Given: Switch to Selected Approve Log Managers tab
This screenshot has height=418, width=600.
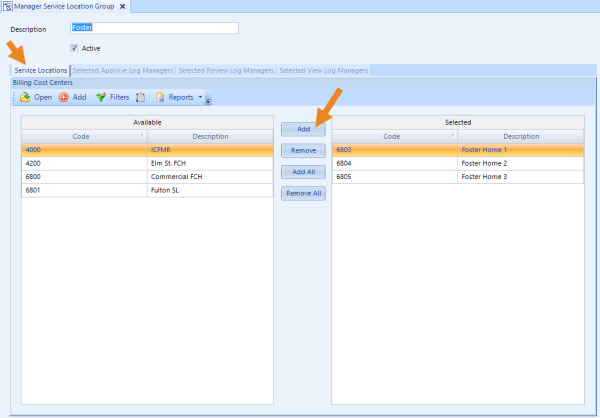Looking at the screenshot, I should [x=123, y=70].
